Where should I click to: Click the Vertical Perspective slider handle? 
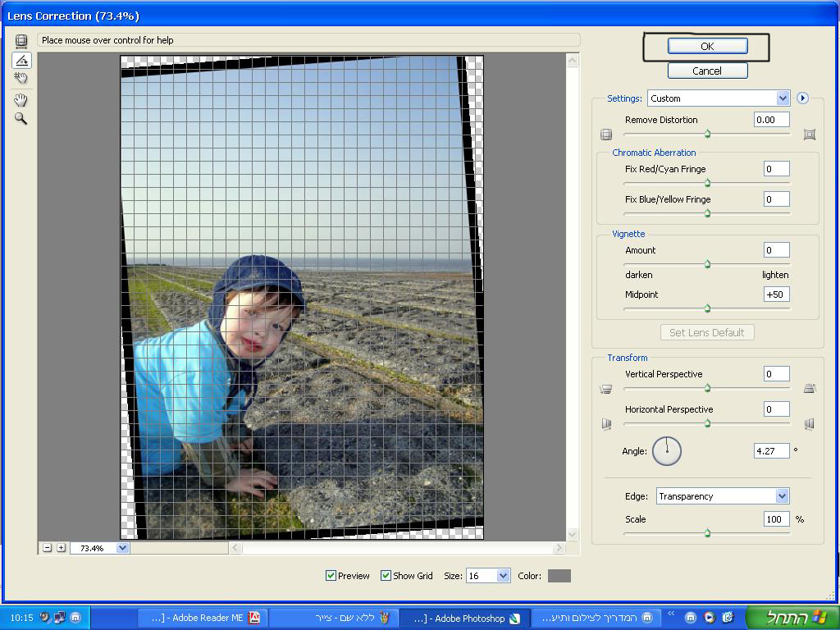point(707,388)
